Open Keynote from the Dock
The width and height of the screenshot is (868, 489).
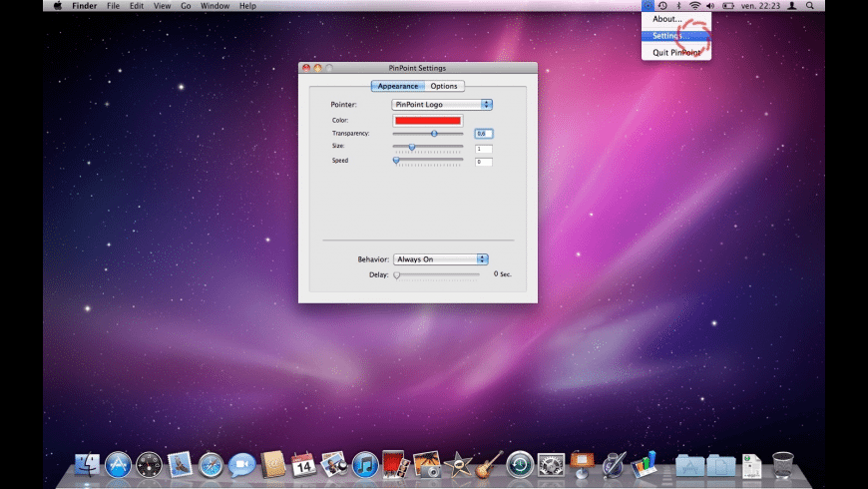tap(582, 465)
